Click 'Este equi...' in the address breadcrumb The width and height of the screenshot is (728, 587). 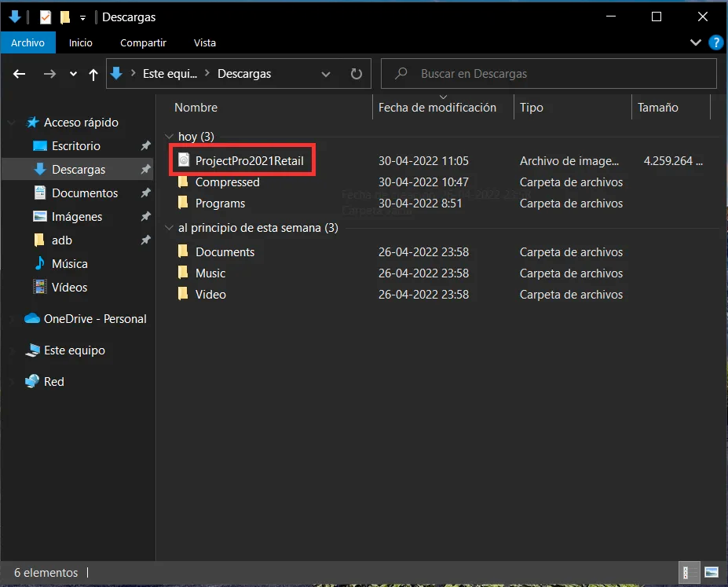(x=170, y=74)
